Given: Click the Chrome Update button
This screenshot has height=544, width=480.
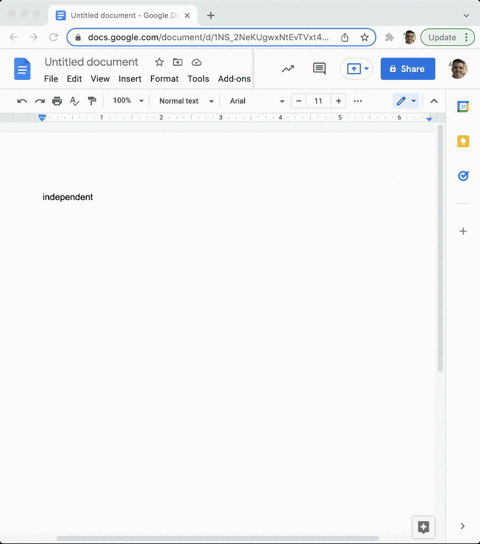Looking at the screenshot, I should point(447,37).
